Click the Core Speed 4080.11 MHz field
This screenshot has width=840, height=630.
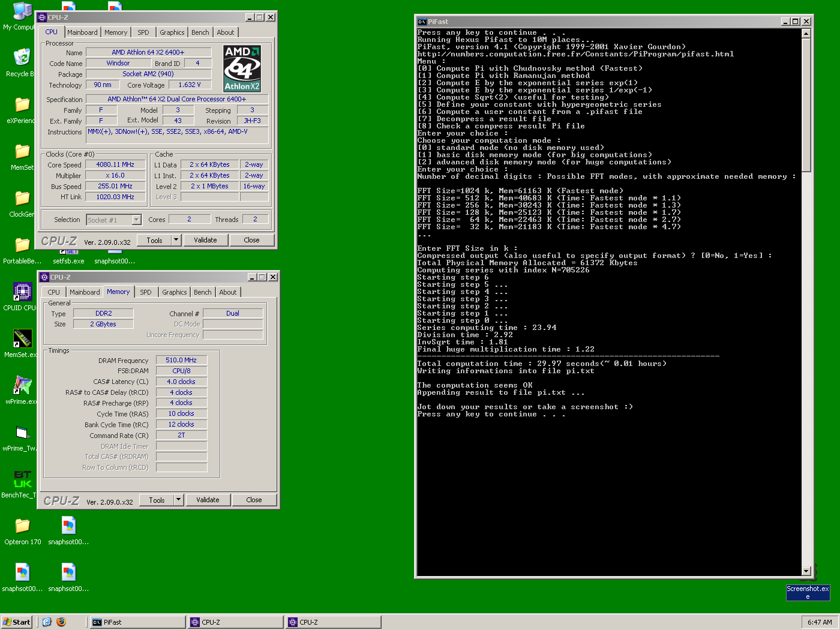[x=116, y=164]
